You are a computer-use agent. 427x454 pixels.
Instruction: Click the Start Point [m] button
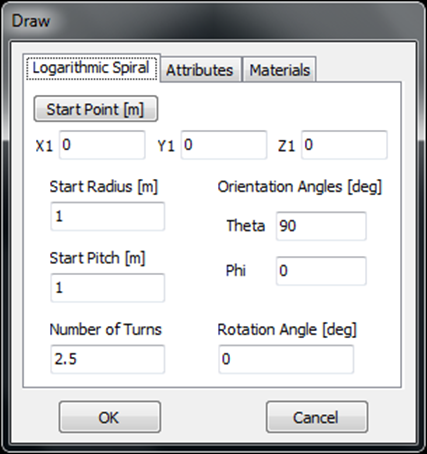point(96,109)
